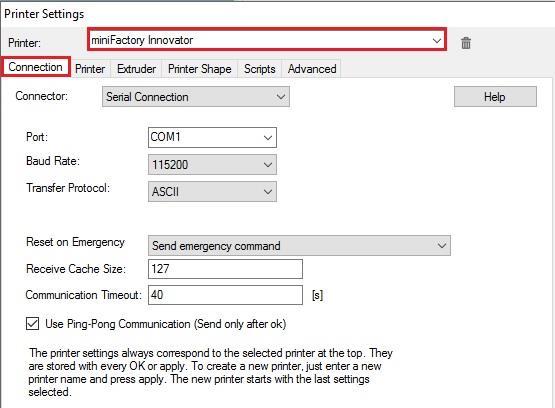Click the Communication Timeout input field
555x408 pixels.
coord(225,295)
